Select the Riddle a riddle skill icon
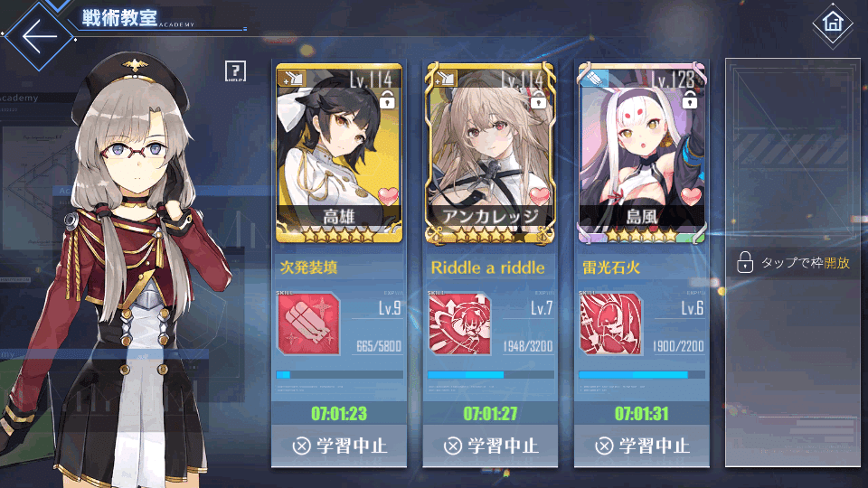The width and height of the screenshot is (868, 488). click(x=459, y=324)
